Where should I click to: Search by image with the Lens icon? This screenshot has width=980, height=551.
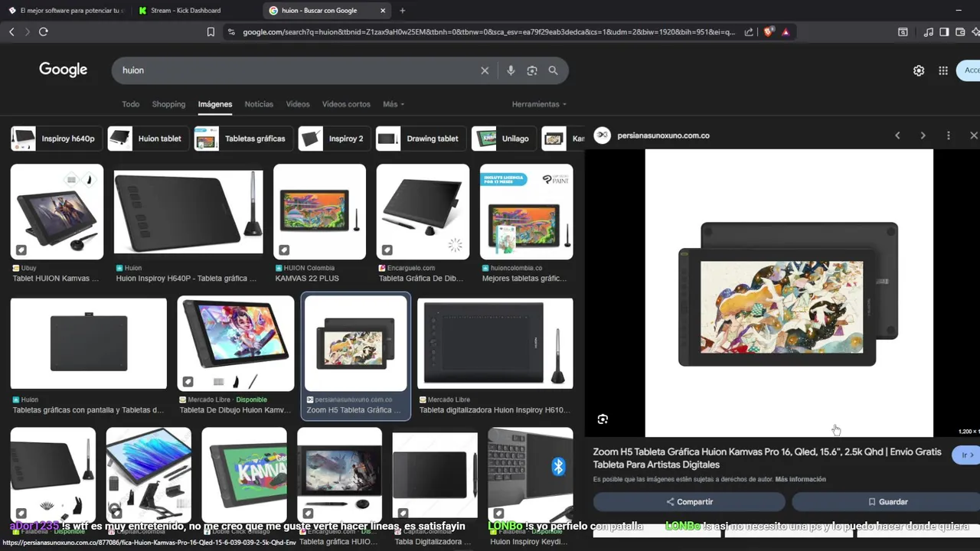tap(532, 70)
